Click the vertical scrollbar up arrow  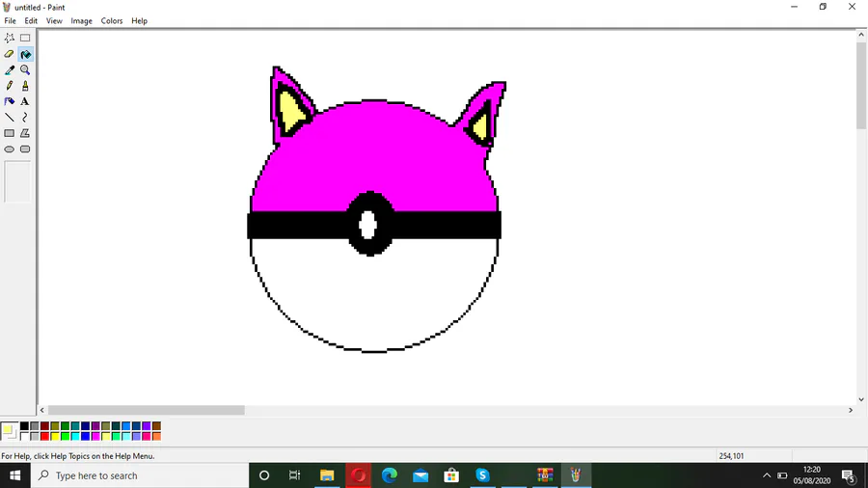(861, 35)
